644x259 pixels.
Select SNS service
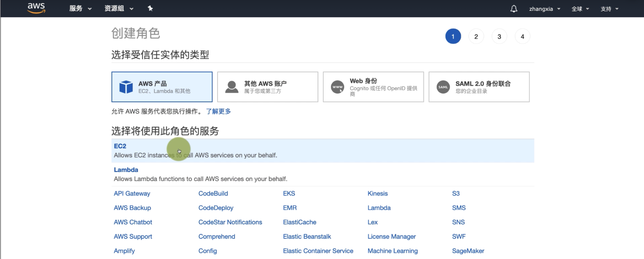pyautogui.click(x=458, y=222)
